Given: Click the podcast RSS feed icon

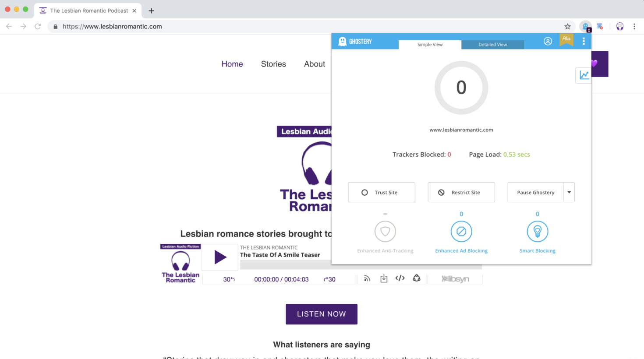Looking at the screenshot, I should pyautogui.click(x=367, y=278).
